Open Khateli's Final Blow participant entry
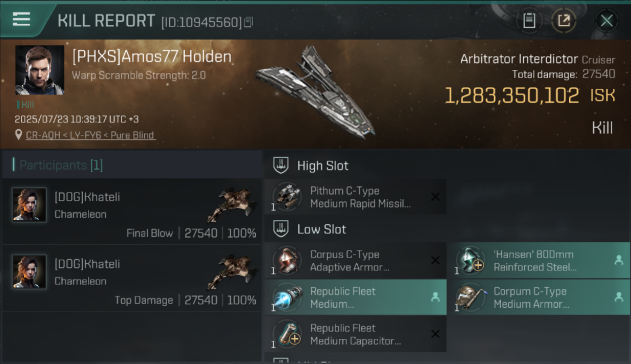 (x=132, y=211)
